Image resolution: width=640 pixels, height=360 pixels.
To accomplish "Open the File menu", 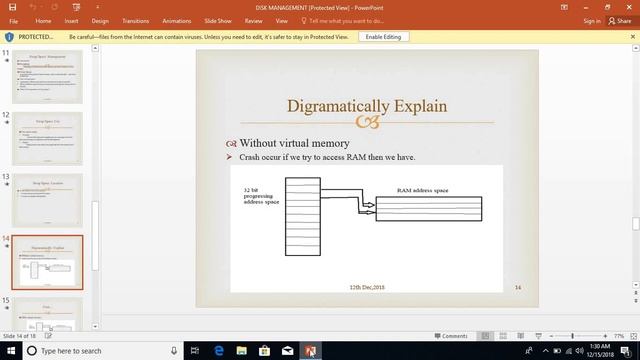I will pyautogui.click(x=13, y=21).
